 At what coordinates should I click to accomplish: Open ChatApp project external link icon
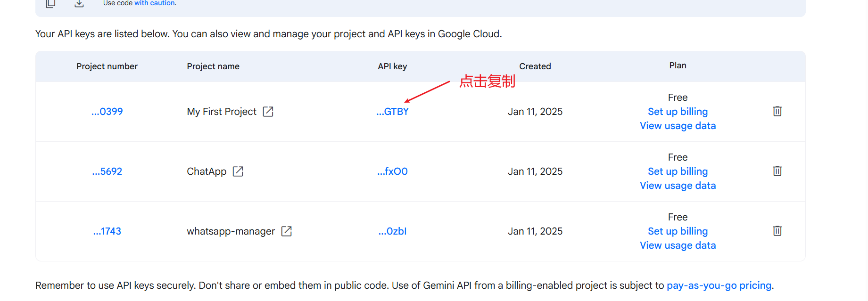pyautogui.click(x=238, y=171)
